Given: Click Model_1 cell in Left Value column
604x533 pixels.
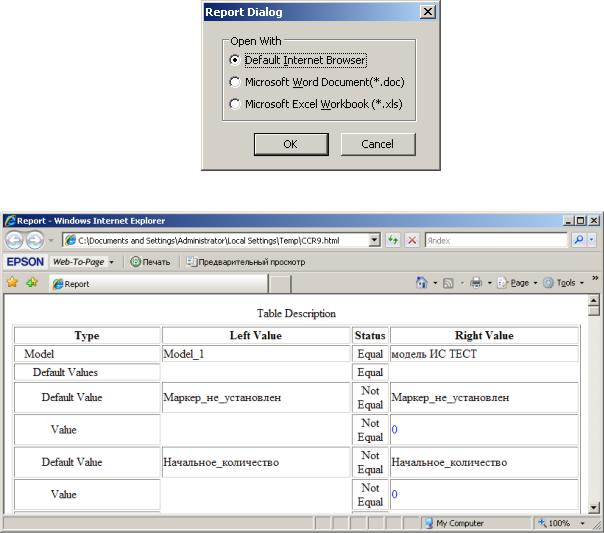Looking at the screenshot, I should click(256, 354).
